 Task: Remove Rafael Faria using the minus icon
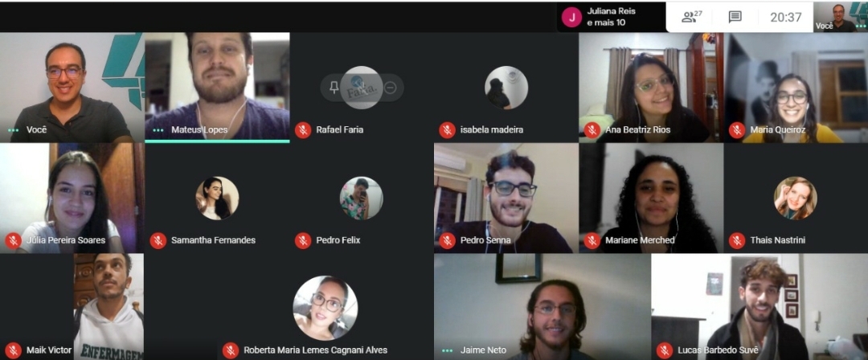(391, 88)
